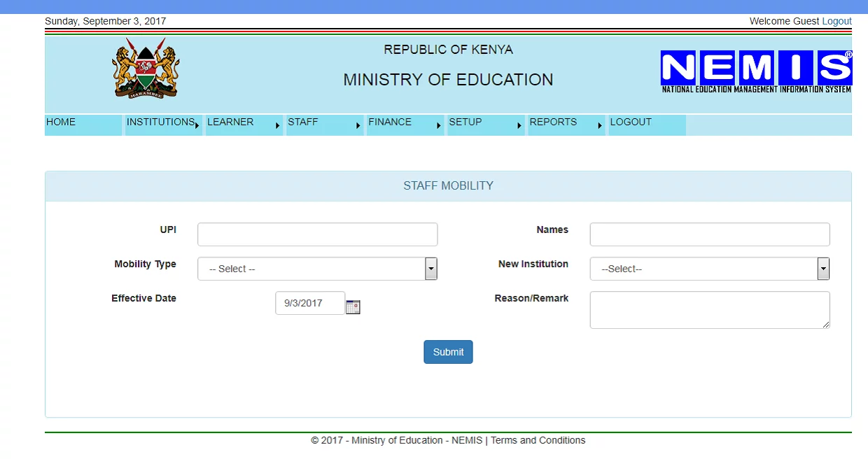Screen dimensions: 868x459
Task: Open the New Institution dropdown
Action: pos(709,269)
